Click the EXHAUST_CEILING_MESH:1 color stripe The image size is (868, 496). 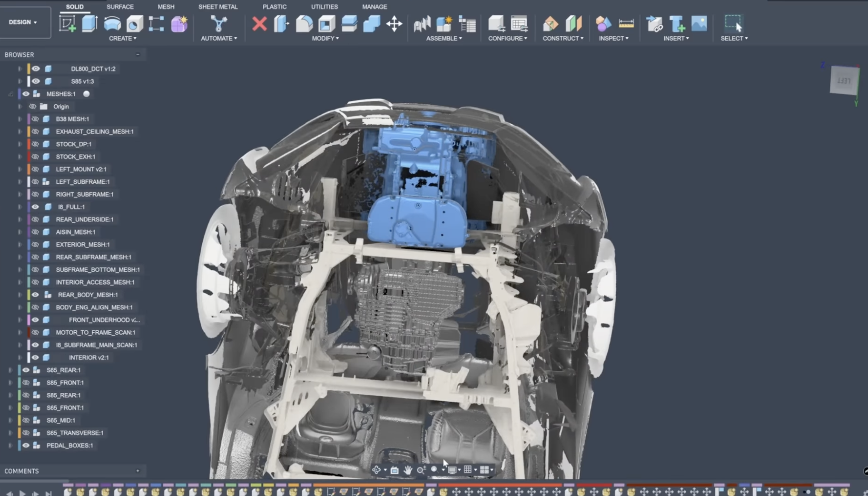[x=29, y=131]
